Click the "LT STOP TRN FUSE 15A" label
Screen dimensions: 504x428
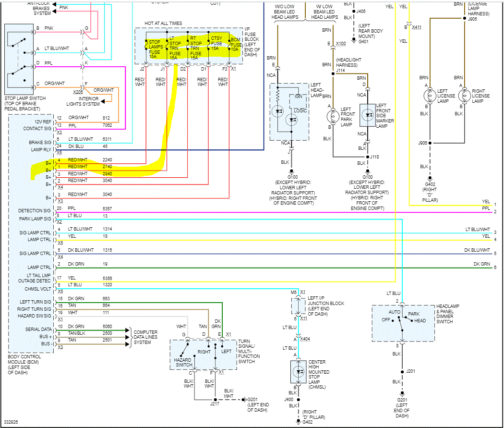175,48
